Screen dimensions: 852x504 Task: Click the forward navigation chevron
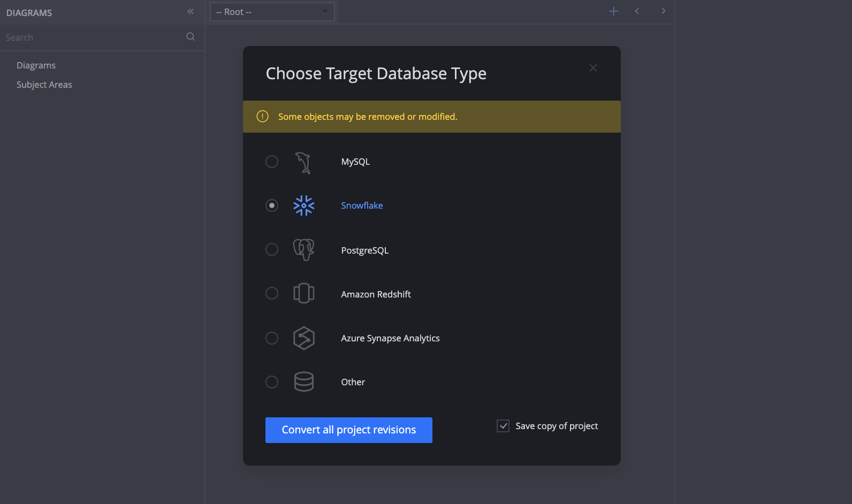663,11
